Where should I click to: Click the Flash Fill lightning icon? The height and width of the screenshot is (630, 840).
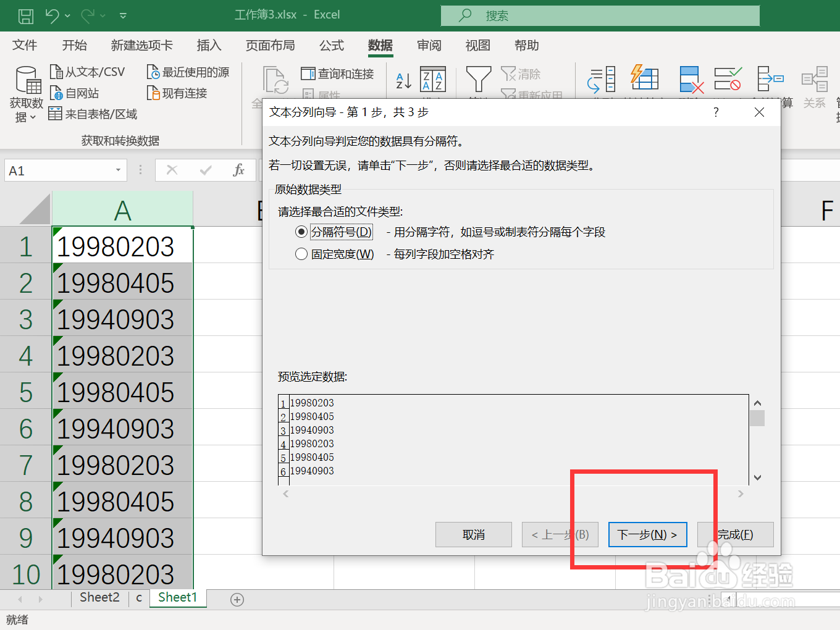tap(644, 78)
